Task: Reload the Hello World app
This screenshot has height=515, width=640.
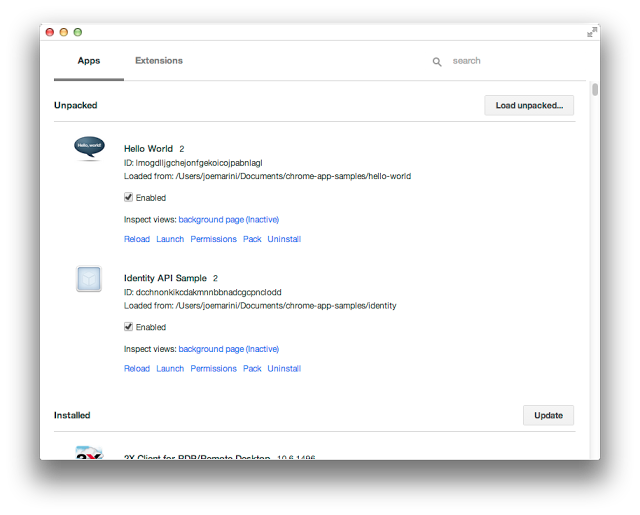Action: [136, 239]
